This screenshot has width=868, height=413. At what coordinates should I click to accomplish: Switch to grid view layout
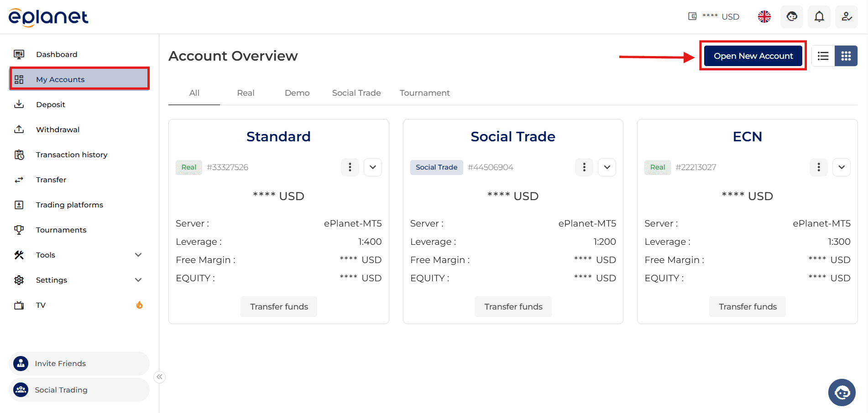tap(846, 56)
